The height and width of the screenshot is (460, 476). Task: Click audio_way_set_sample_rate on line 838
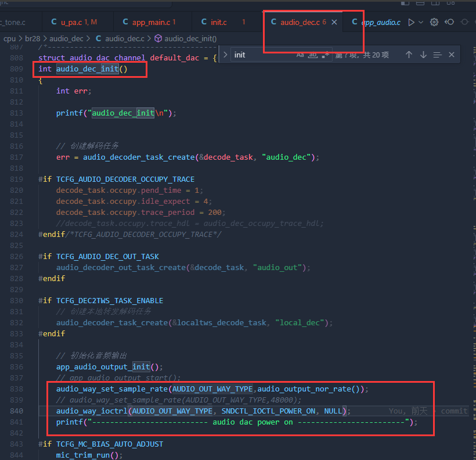coord(112,389)
